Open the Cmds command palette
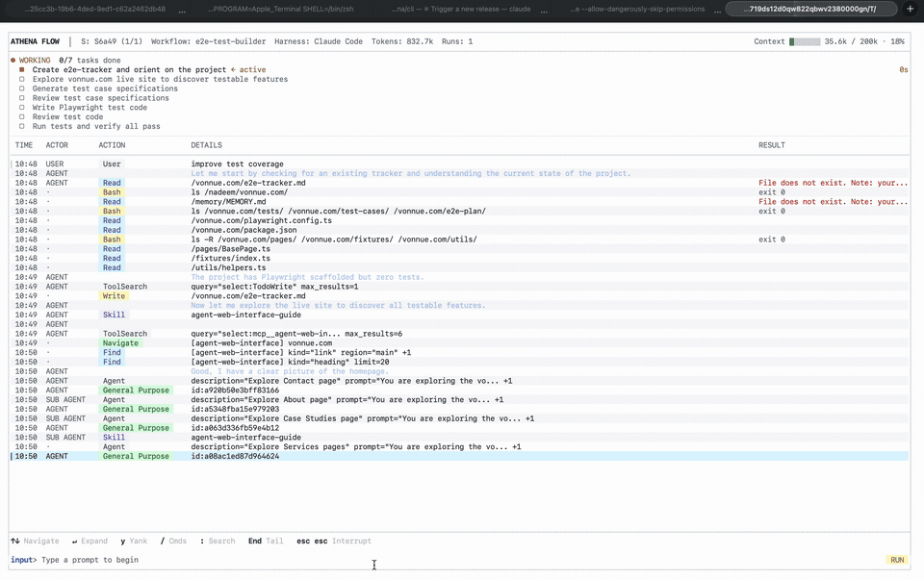This screenshot has height=580, width=924. pos(173,541)
